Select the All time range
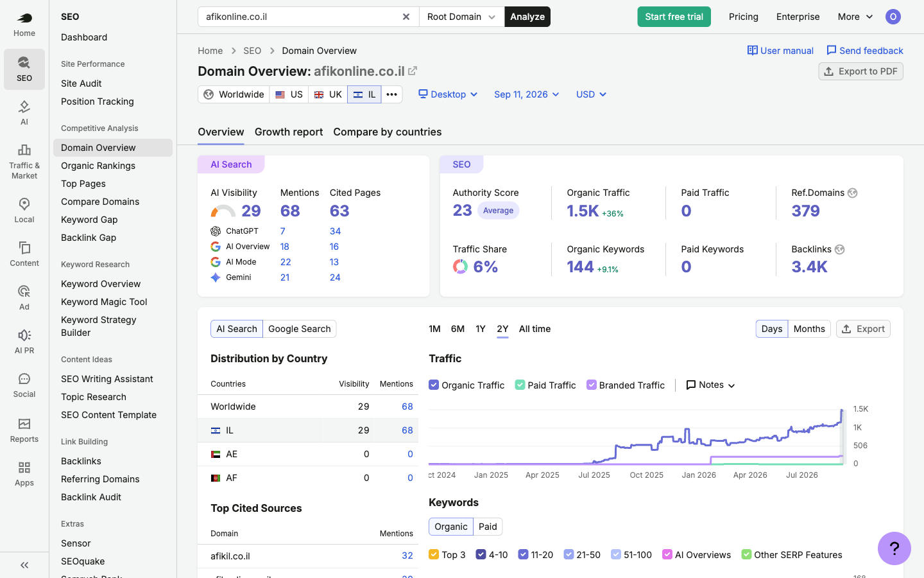The width and height of the screenshot is (924, 578). 535,329
